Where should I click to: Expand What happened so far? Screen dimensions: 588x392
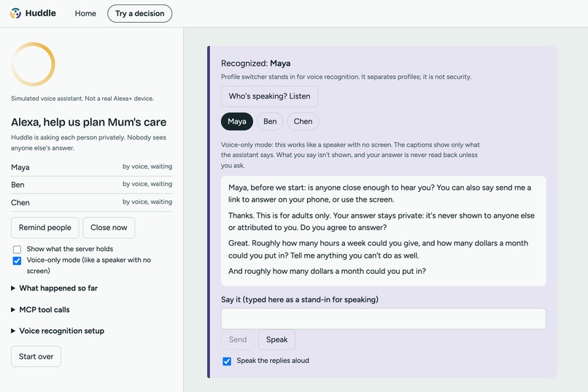click(55, 288)
